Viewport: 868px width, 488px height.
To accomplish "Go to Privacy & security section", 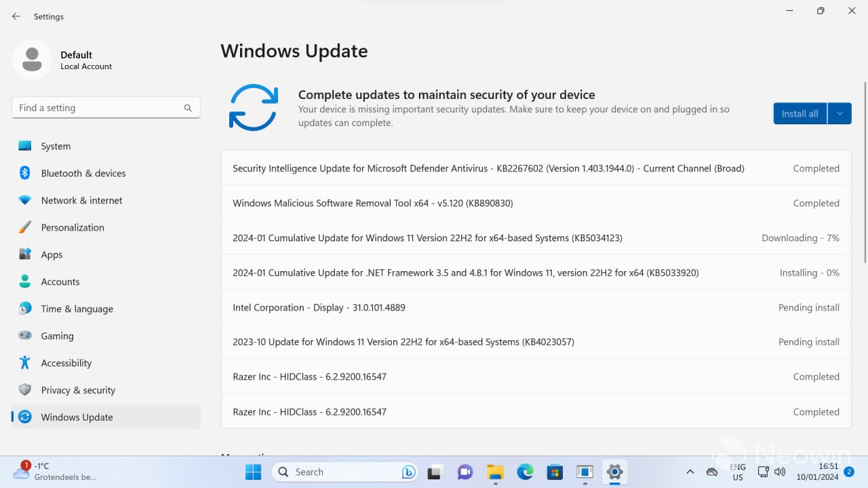I will (x=78, y=390).
